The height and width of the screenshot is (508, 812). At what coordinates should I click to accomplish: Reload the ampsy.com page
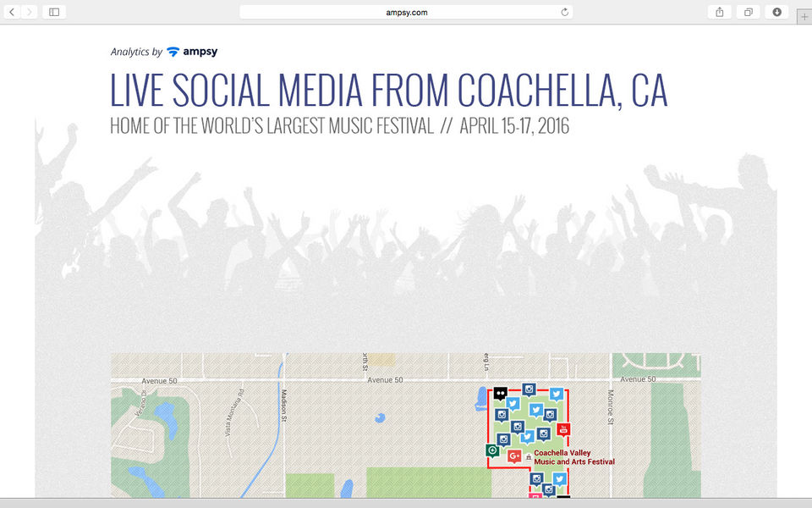(x=564, y=12)
